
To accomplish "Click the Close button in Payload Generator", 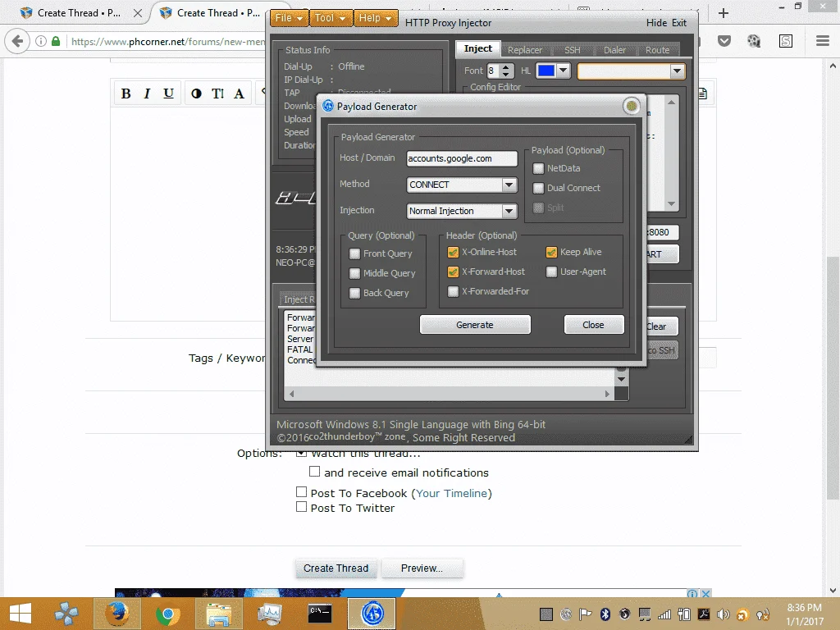I will click(x=593, y=325).
